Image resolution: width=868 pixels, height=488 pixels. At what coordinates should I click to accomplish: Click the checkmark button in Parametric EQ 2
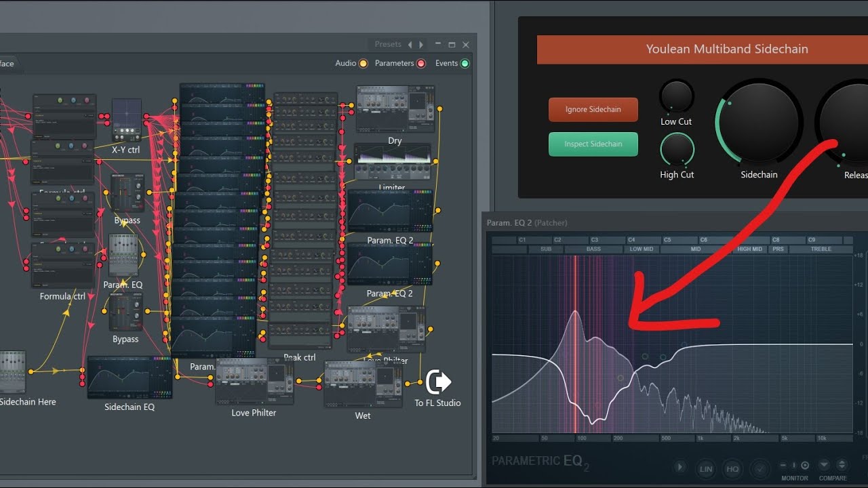click(759, 468)
